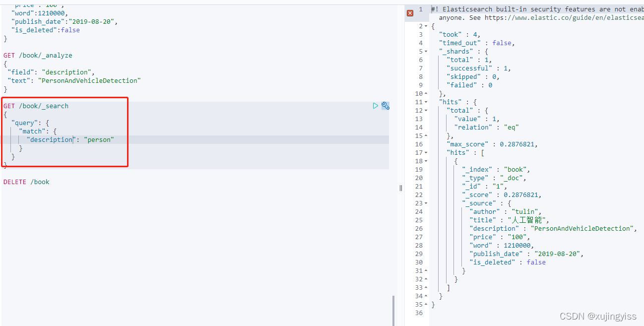Click the "timed_out" : false response line

[x=477, y=43]
